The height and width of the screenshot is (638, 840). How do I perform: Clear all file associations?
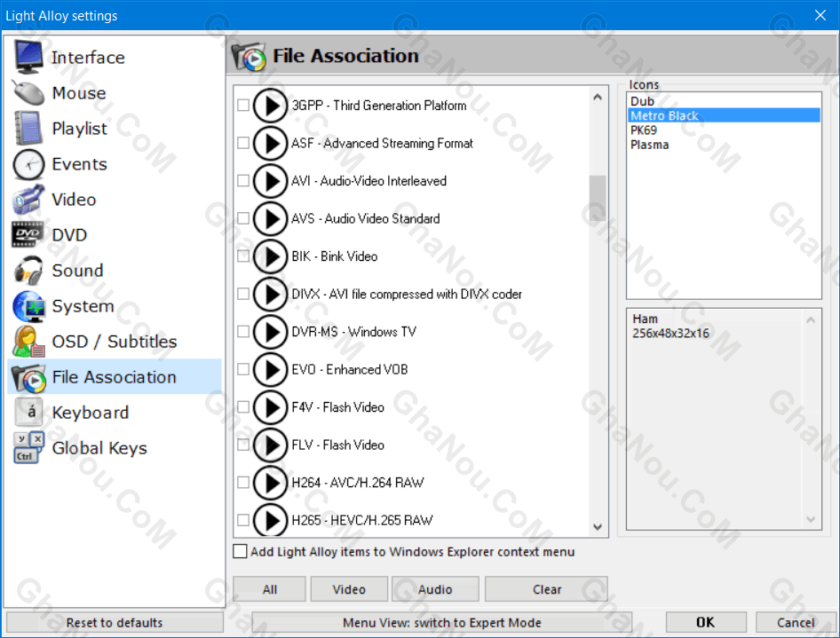[546, 589]
